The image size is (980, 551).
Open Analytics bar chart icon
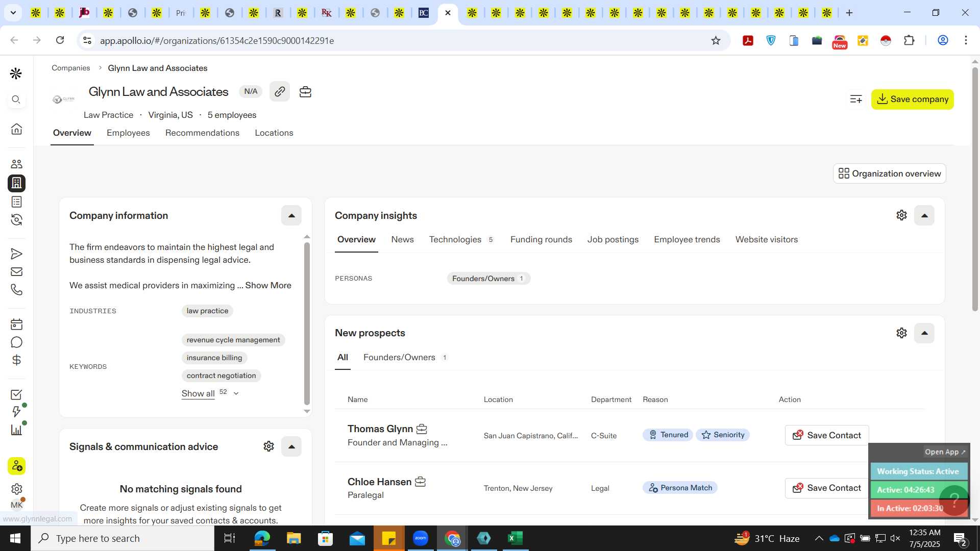pos(16,430)
